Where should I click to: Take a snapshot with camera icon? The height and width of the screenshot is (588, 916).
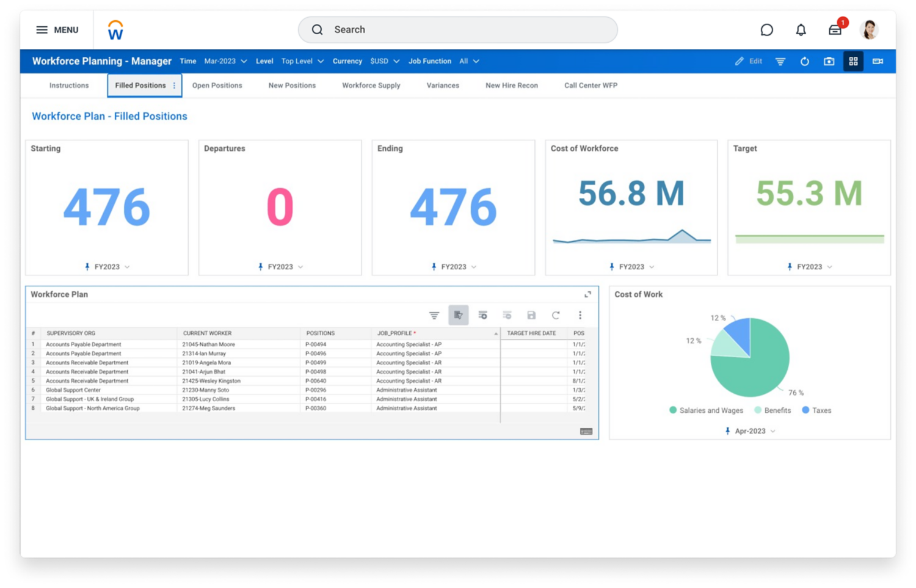point(829,61)
